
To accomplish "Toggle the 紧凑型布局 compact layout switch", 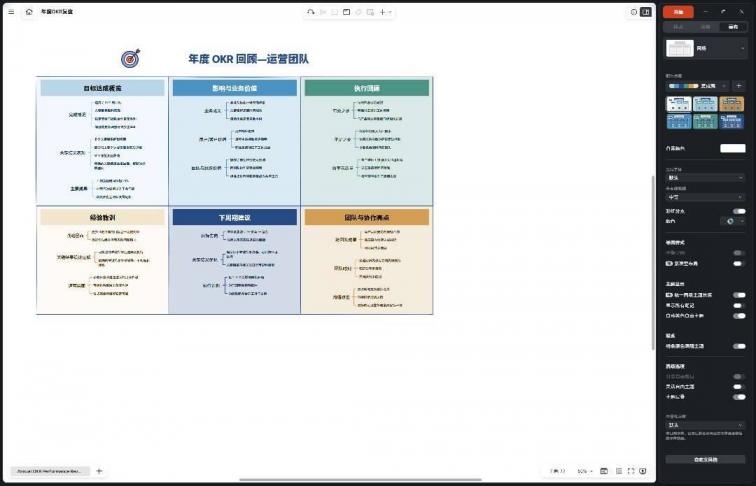I will point(739,264).
